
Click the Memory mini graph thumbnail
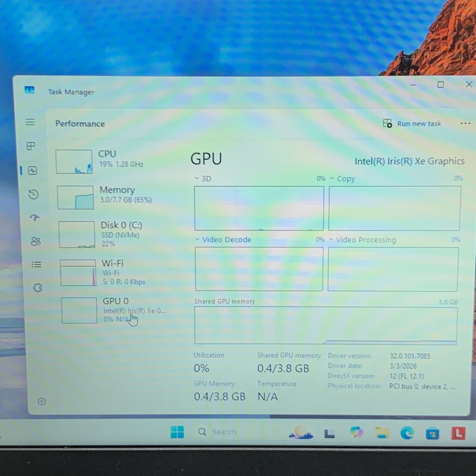click(x=75, y=197)
